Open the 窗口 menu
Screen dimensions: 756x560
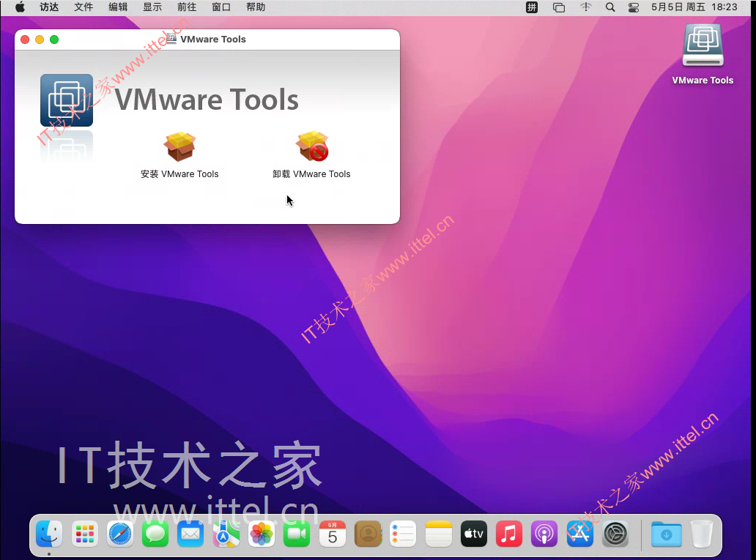tap(221, 7)
